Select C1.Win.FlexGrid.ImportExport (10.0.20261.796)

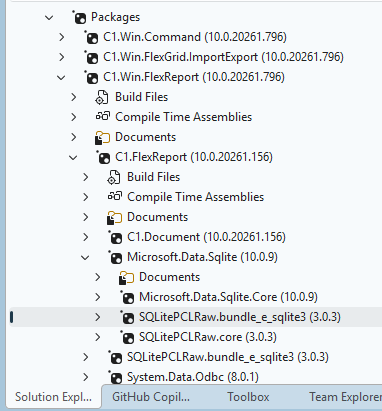223,57
